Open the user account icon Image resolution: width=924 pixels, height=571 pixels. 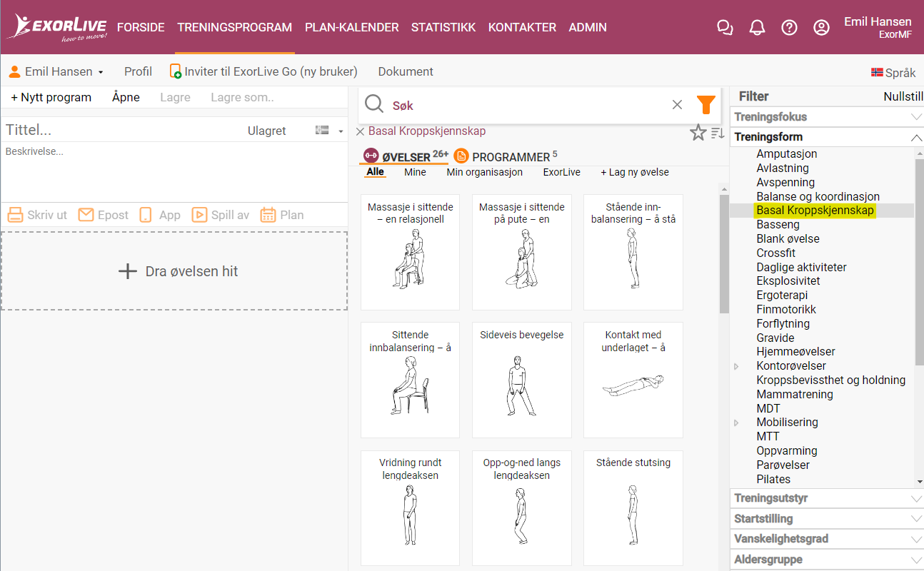(822, 28)
